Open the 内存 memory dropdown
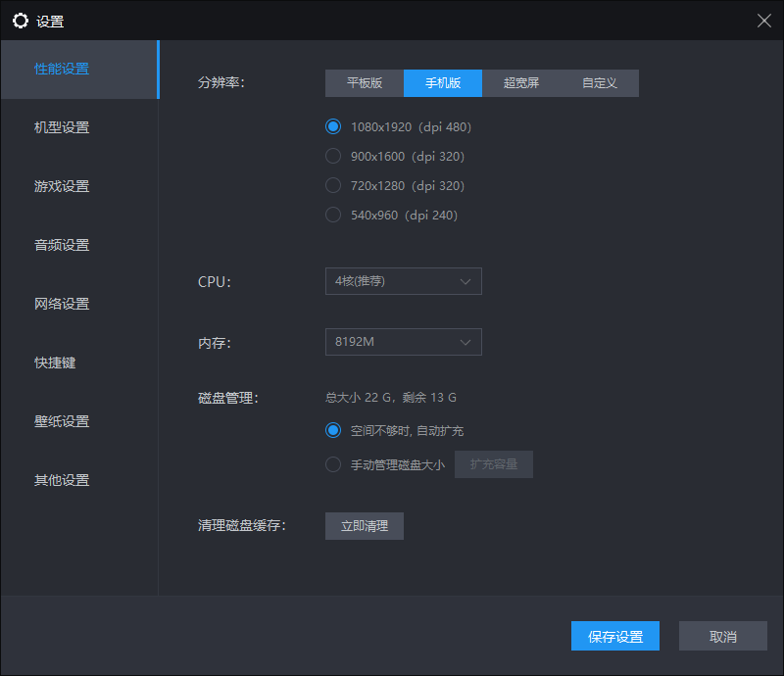 tap(403, 342)
